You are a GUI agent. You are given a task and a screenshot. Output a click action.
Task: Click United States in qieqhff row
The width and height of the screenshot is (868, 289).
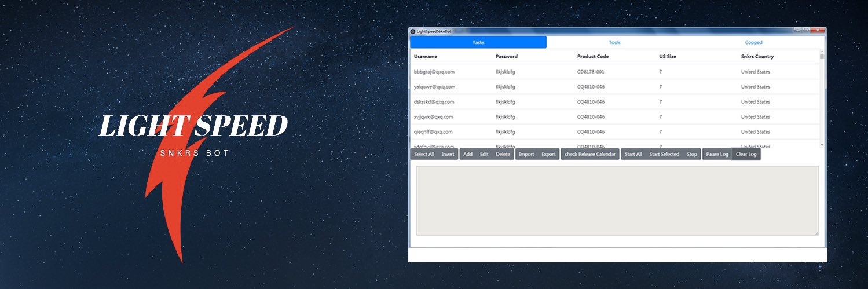[756, 132]
